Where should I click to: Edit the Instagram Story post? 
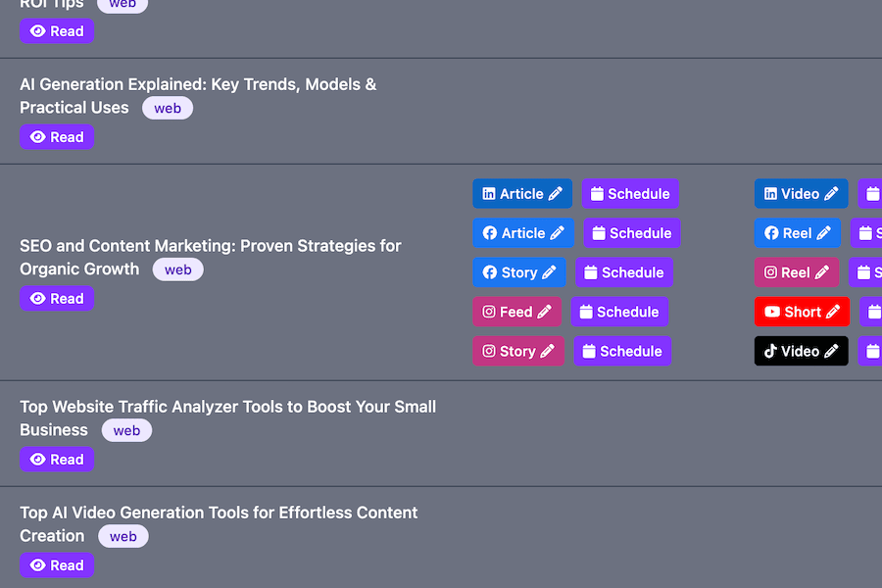click(x=517, y=351)
